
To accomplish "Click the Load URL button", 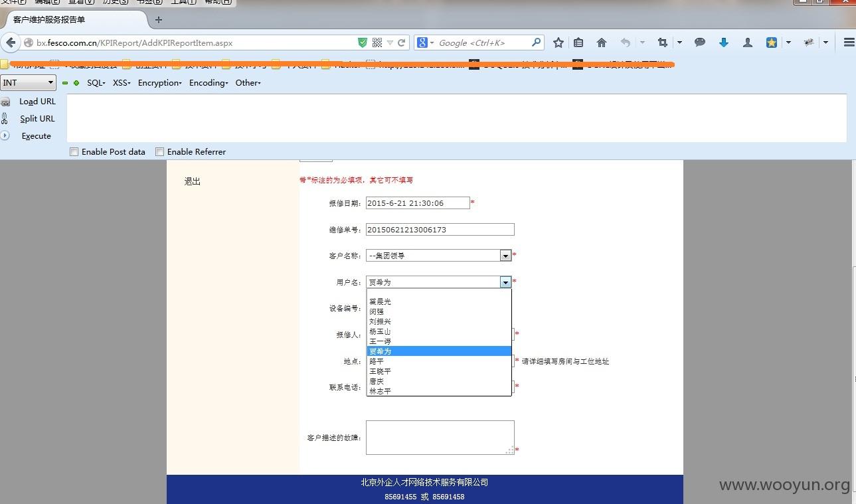I will coord(37,102).
